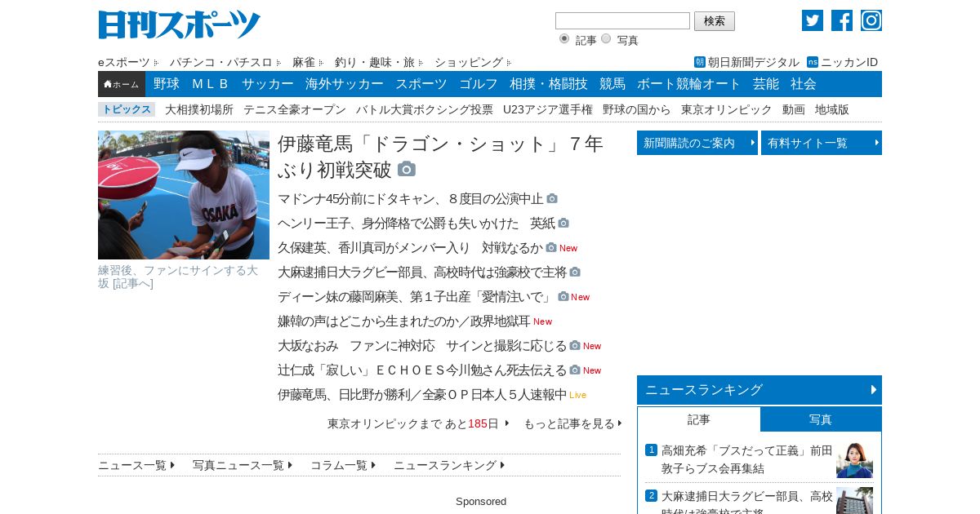Open 有料サイト一覧 arrow button

coord(822,143)
